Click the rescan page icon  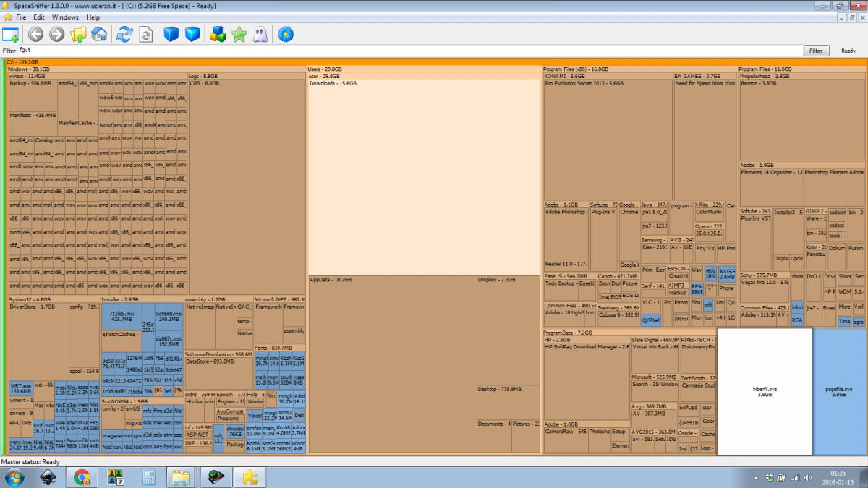click(146, 34)
